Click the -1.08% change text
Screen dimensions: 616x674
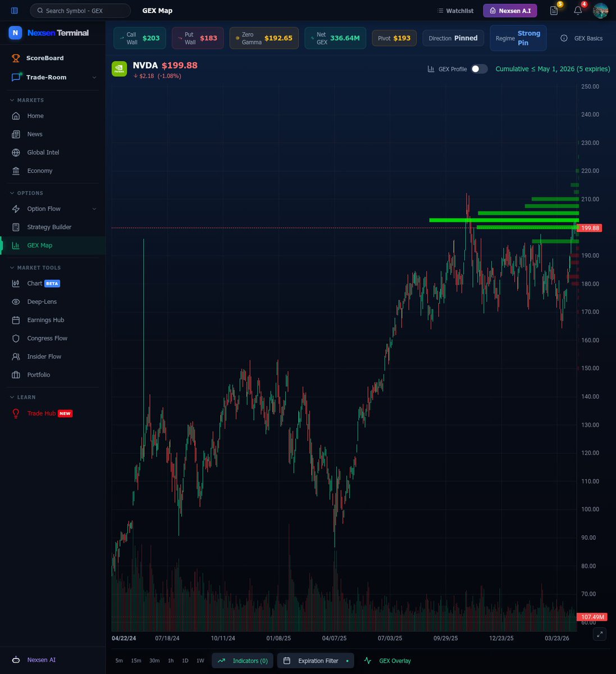coord(169,76)
